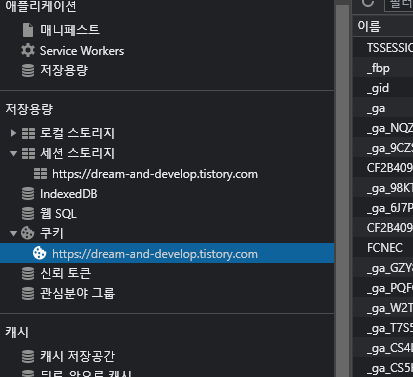Screen dimensions: 413x377
Task: Click the 캐시 section heading
Action: click(x=17, y=332)
